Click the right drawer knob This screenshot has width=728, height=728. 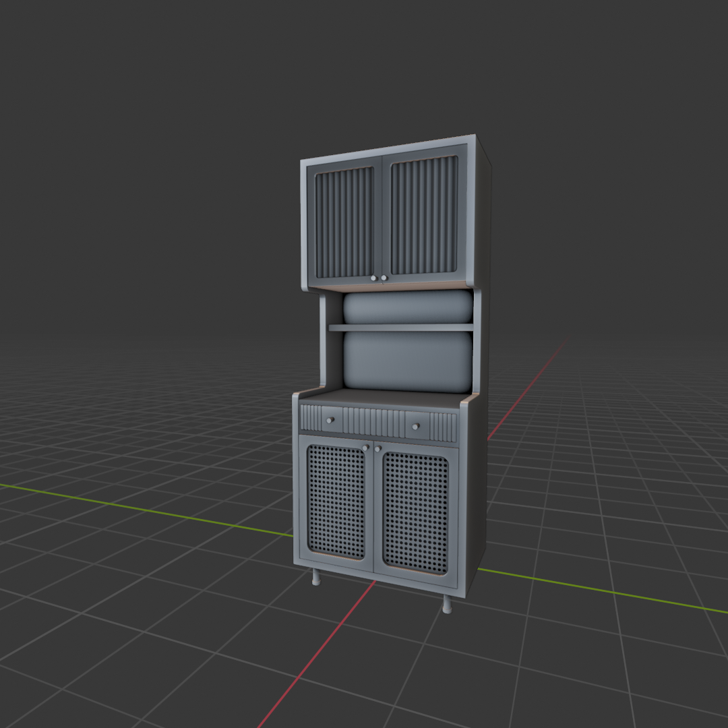pos(415,427)
